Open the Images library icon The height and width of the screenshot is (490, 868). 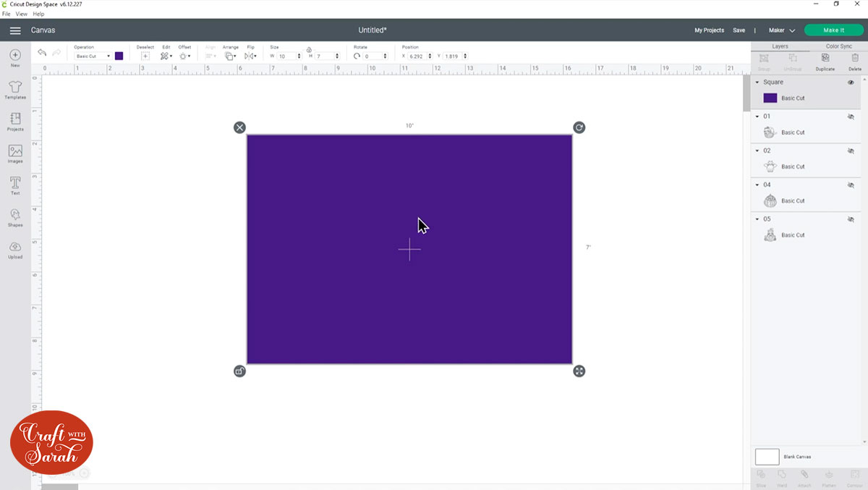point(15,153)
